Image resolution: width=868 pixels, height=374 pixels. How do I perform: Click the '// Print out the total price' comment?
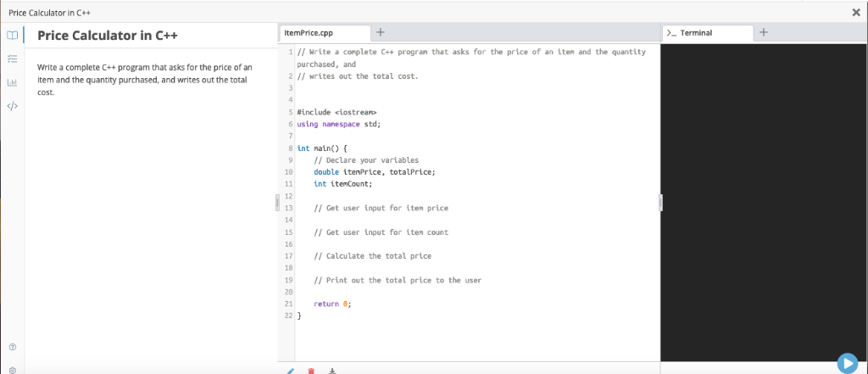(398, 281)
